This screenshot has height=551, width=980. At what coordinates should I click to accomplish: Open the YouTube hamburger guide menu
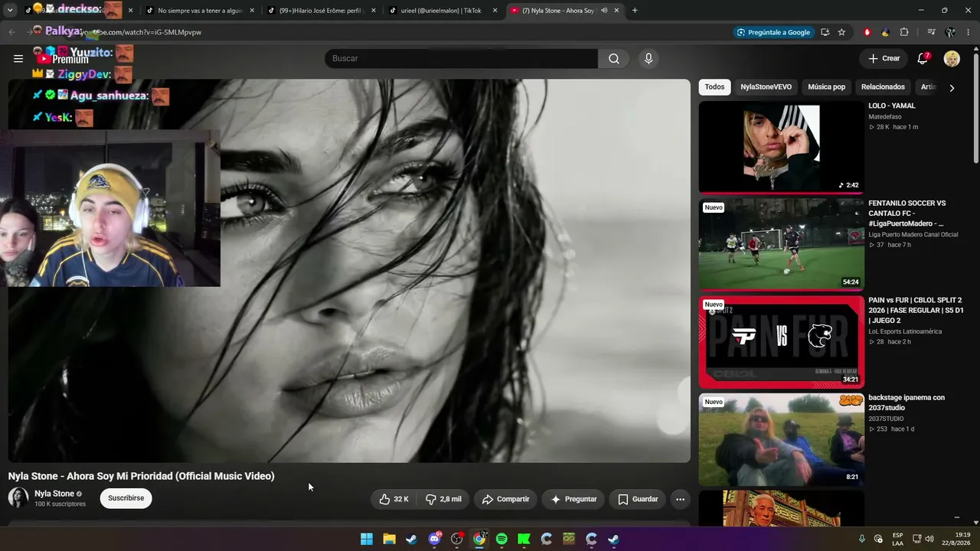pos(18,58)
